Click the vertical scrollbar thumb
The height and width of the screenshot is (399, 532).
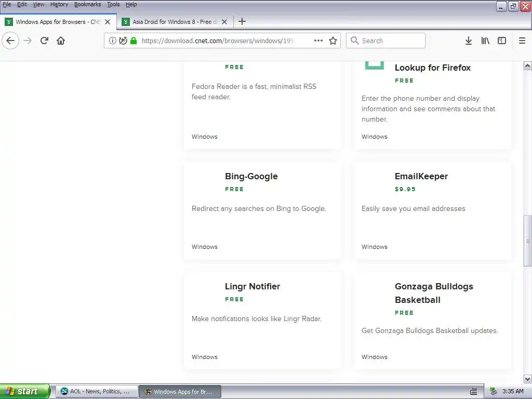tap(528, 241)
